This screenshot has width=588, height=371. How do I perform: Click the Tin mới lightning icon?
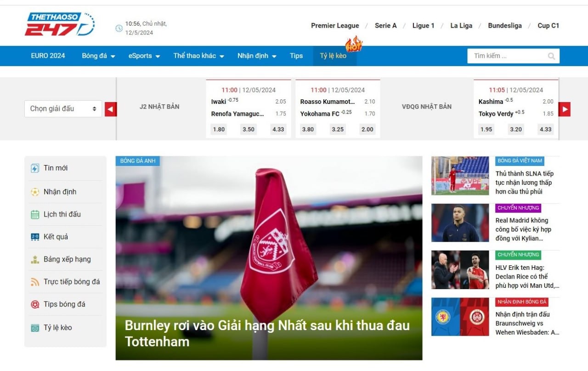point(35,168)
